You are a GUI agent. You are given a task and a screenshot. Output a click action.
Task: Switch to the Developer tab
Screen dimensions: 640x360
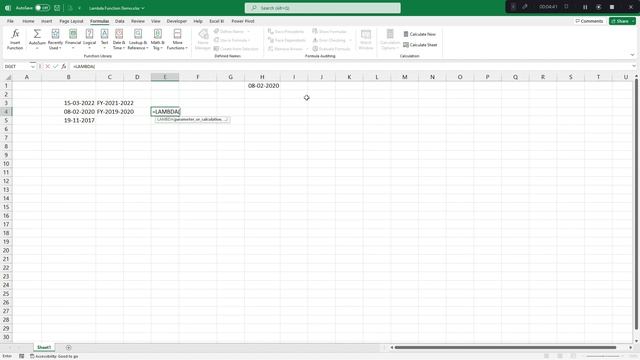[177, 21]
